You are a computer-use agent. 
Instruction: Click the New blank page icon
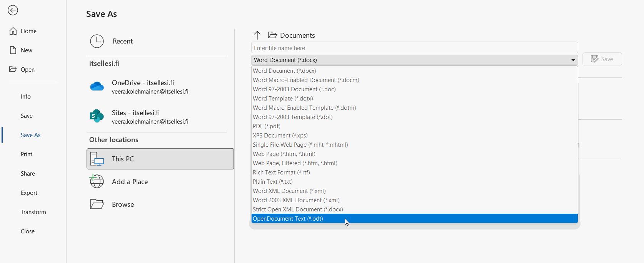pyautogui.click(x=13, y=50)
